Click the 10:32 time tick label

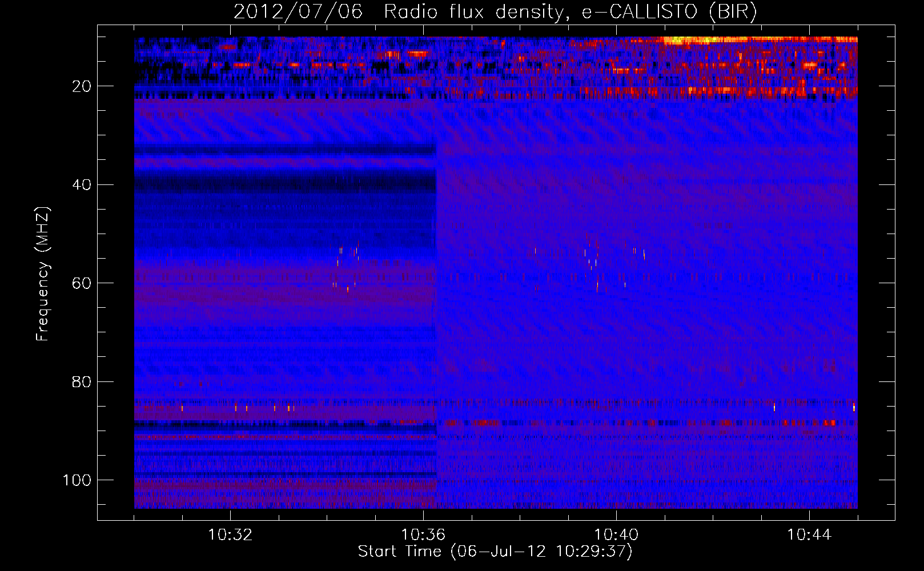coord(230,535)
